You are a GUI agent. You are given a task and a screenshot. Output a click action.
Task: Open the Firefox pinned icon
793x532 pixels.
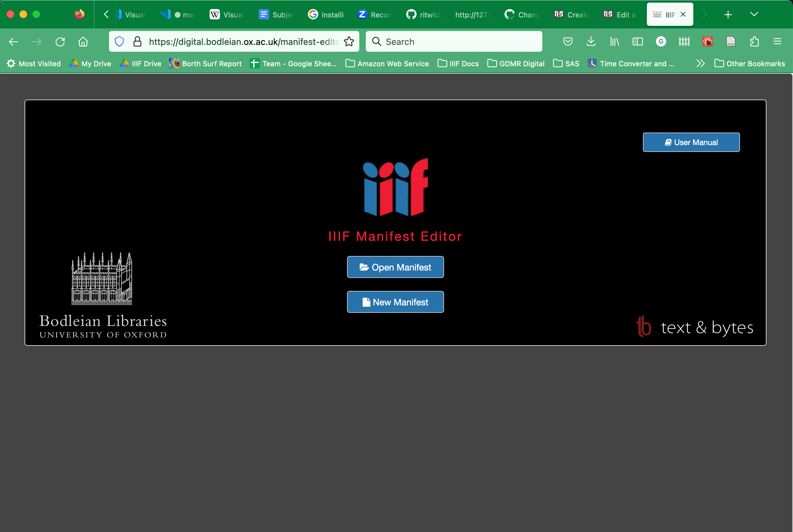[80, 14]
